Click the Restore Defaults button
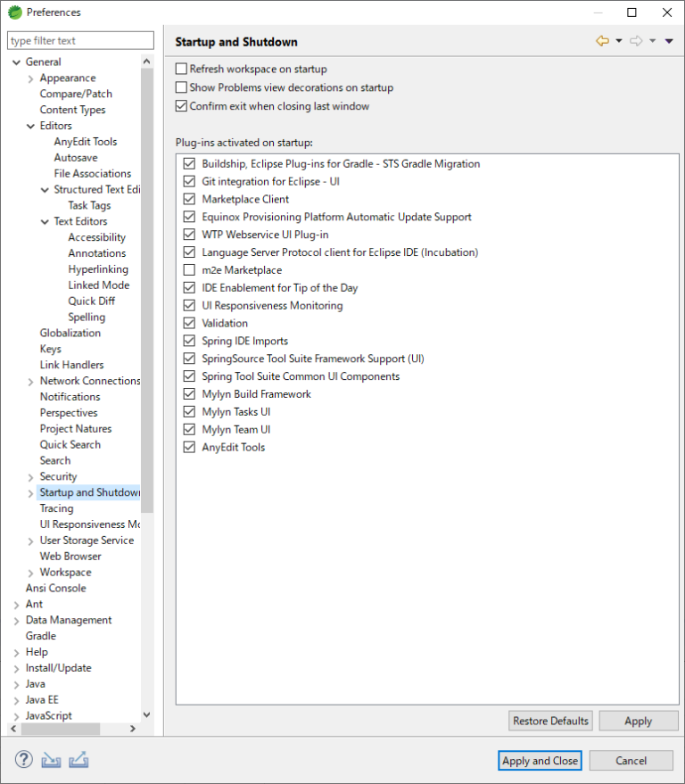The image size is (685, 784). point(550,721)
